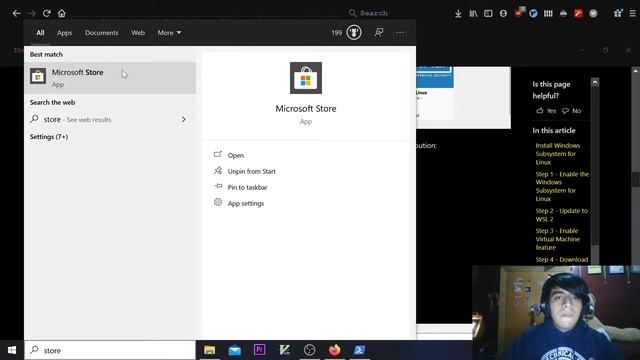Click the large Microsoft Store app icon
Image resolution: width=640 pixels, height=360 pixels.
(x=306, y=78)
